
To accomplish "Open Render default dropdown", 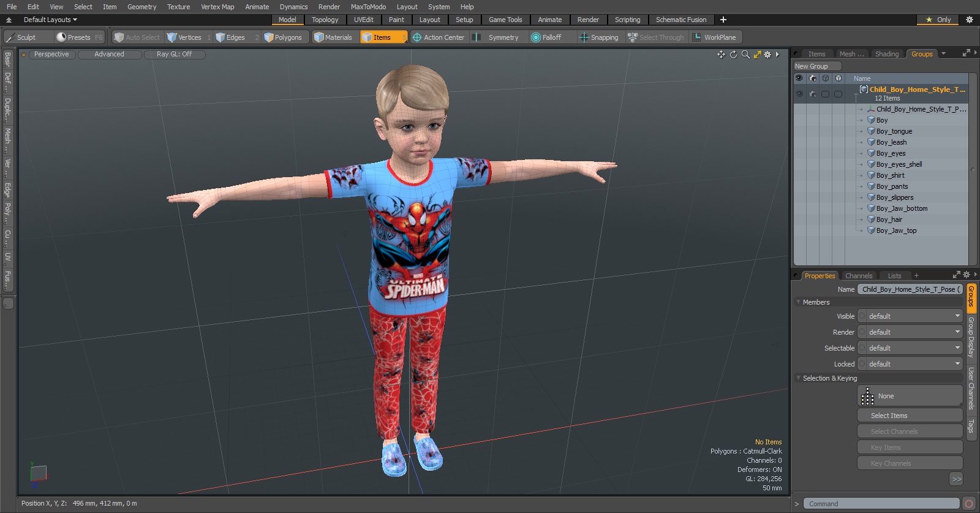I will click(914, 332).
